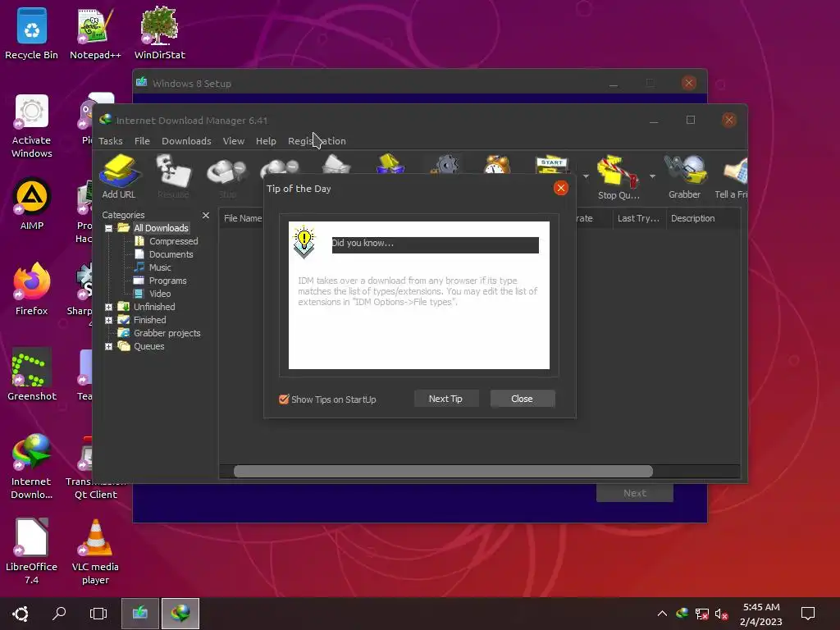Open Task View on the taskbar

tap(98, 614)
